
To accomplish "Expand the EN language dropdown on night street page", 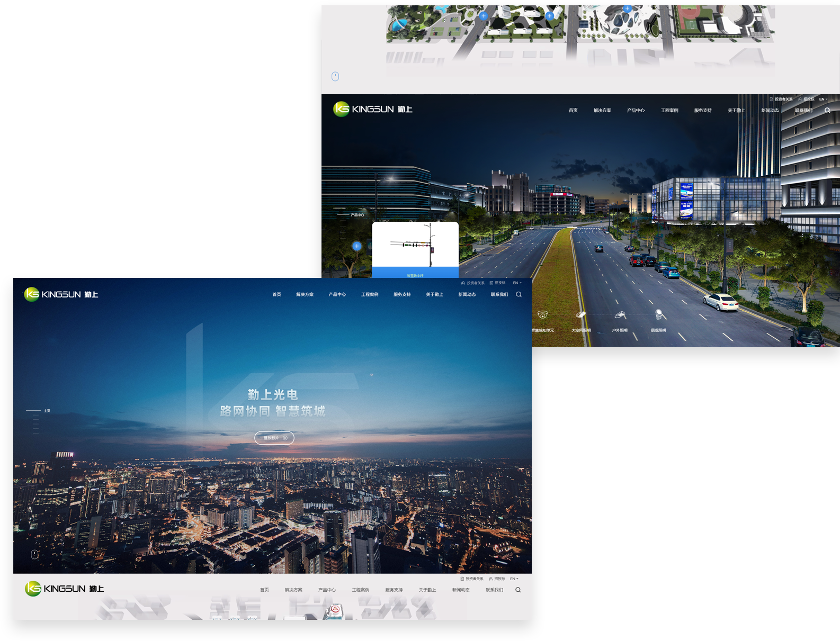I will 823,100.
